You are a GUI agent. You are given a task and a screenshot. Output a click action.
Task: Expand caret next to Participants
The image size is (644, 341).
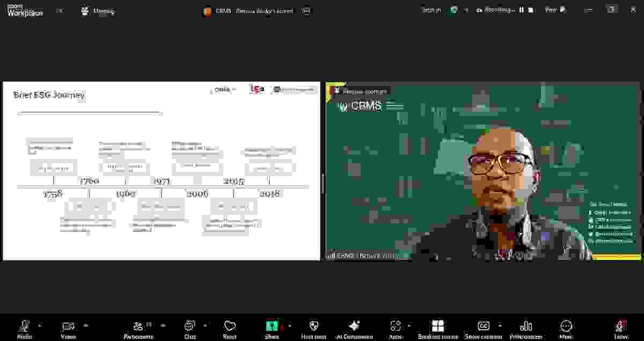(x=163, y=325)
